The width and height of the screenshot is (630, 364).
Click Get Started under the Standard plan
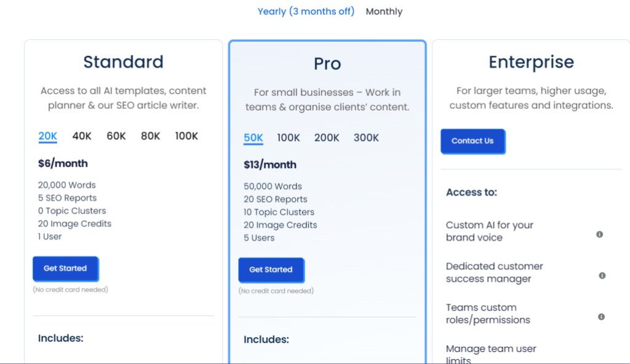pos(65,268)
